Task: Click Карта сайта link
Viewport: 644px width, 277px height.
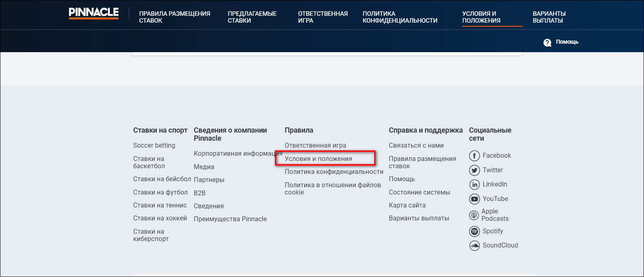Action: [x=407, y=205]
